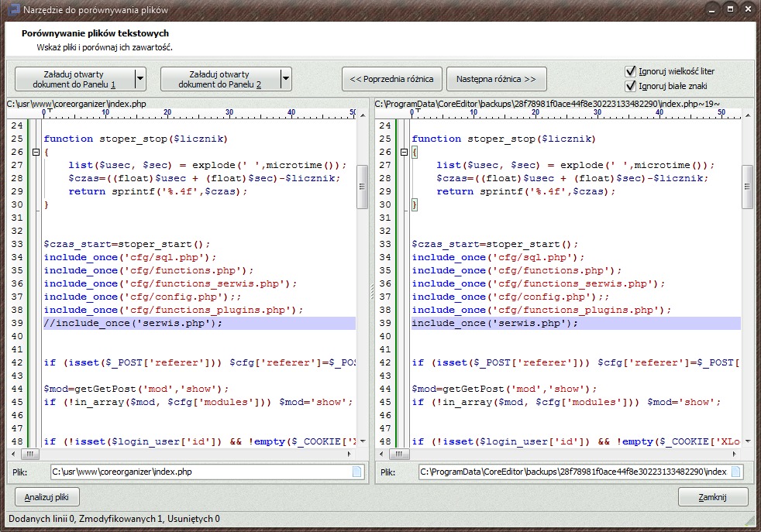Click left panel horizontal scroll-right arrow

tap(349, 455)
